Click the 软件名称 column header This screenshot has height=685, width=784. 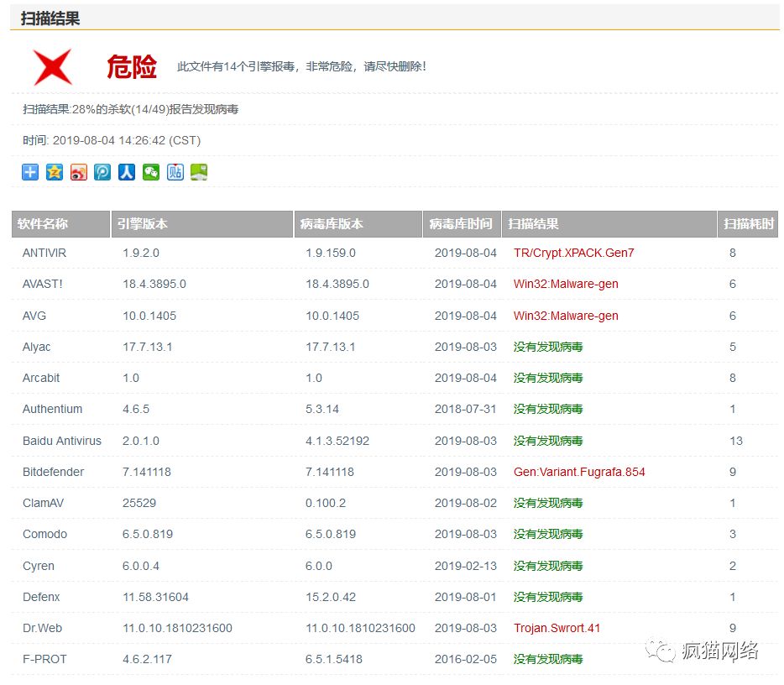click(x=60, y=223)
